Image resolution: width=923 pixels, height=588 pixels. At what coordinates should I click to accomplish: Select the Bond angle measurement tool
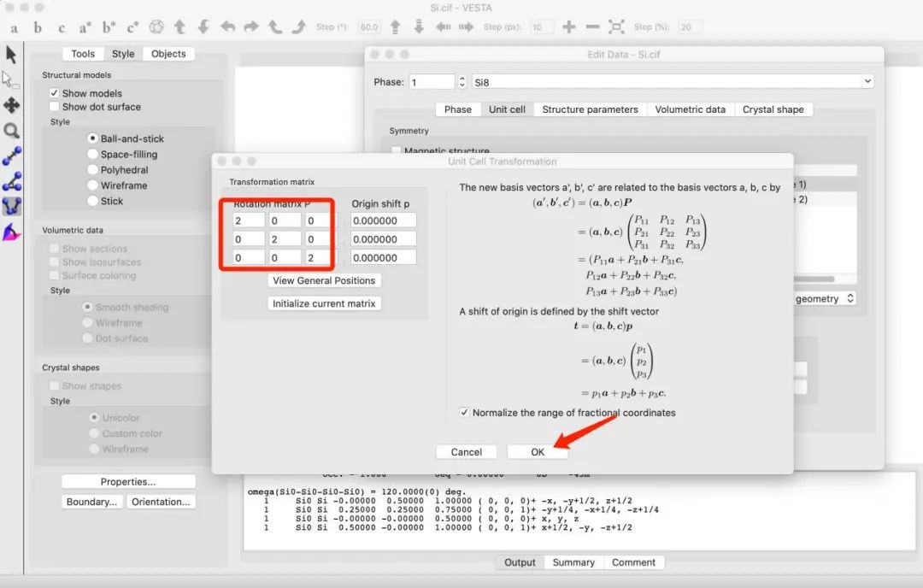click(x=12, y=181)
